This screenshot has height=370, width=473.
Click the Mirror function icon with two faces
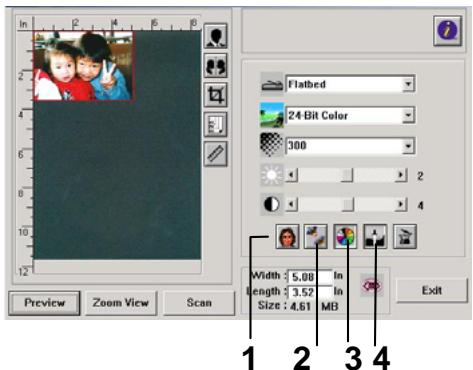pyautogui.click(x=215, y=65)
